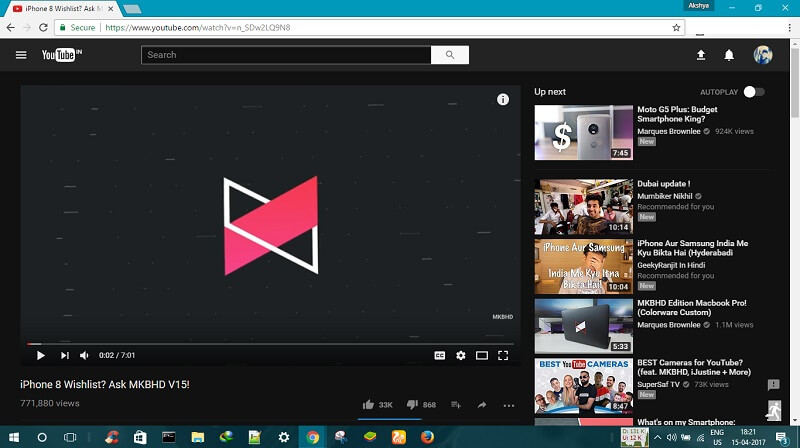The height and width of the screenshot is (448, 800).
Task: Open File Explorer from taskbar
Action: click(197, 437)
